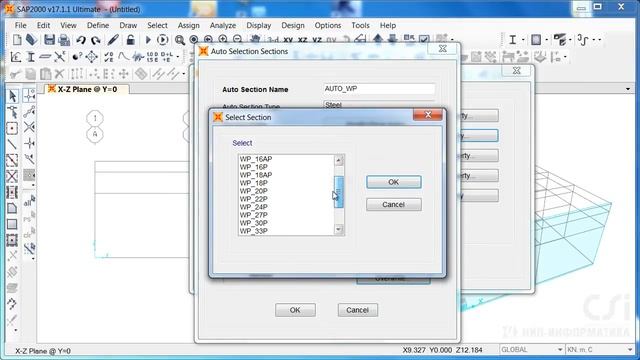Click the Redo arrow icon

click(96, 40)
